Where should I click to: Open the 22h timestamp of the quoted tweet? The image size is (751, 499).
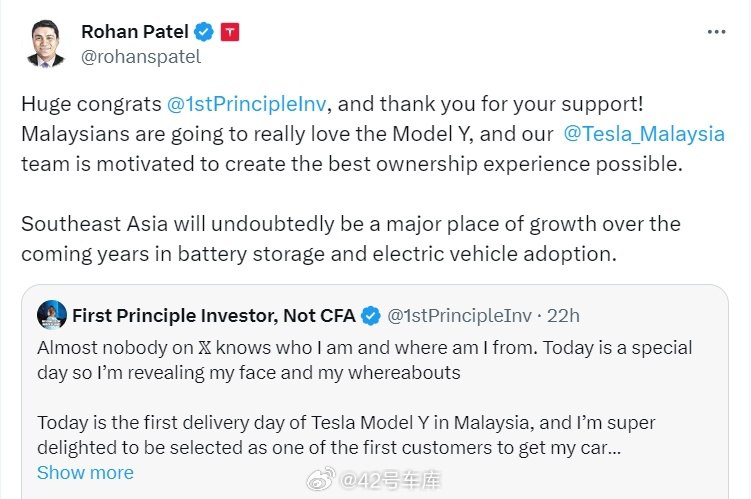pos(563,316)
